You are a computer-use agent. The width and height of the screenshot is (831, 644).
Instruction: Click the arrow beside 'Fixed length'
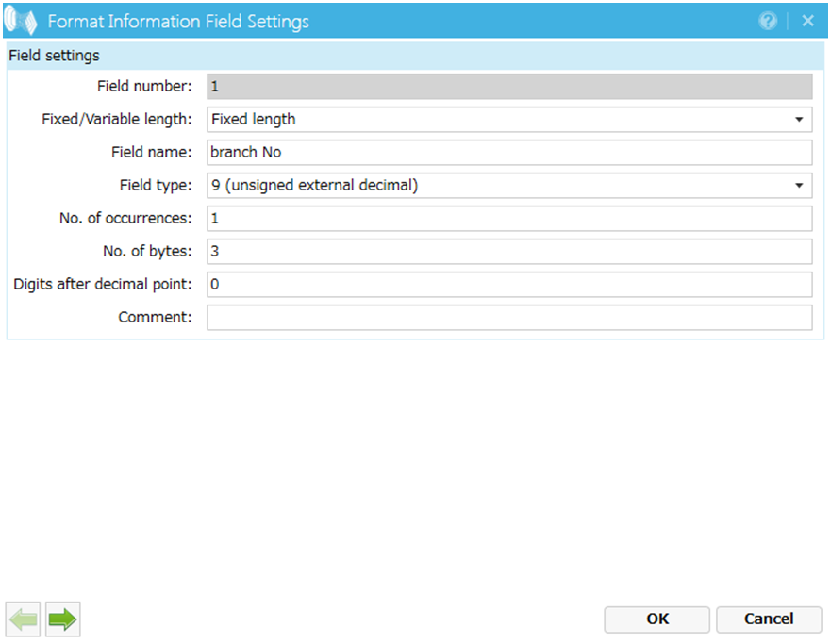[800, 120]
